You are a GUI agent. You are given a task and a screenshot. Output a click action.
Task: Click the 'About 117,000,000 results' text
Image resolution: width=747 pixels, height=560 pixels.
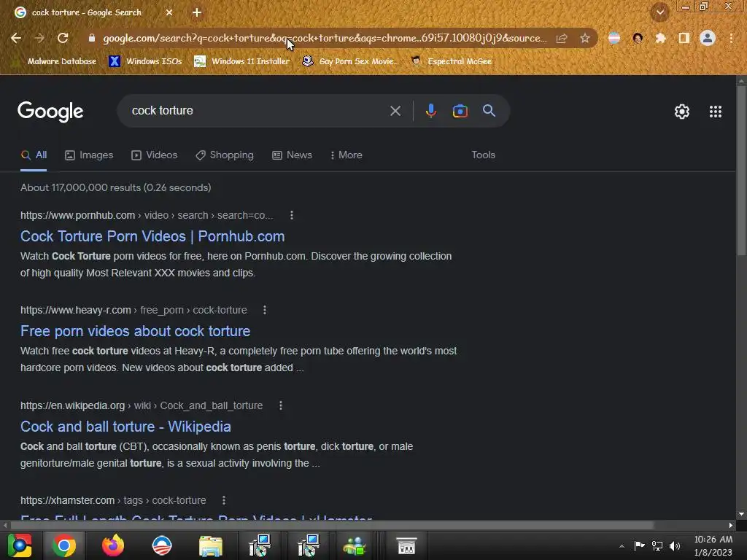116,187
